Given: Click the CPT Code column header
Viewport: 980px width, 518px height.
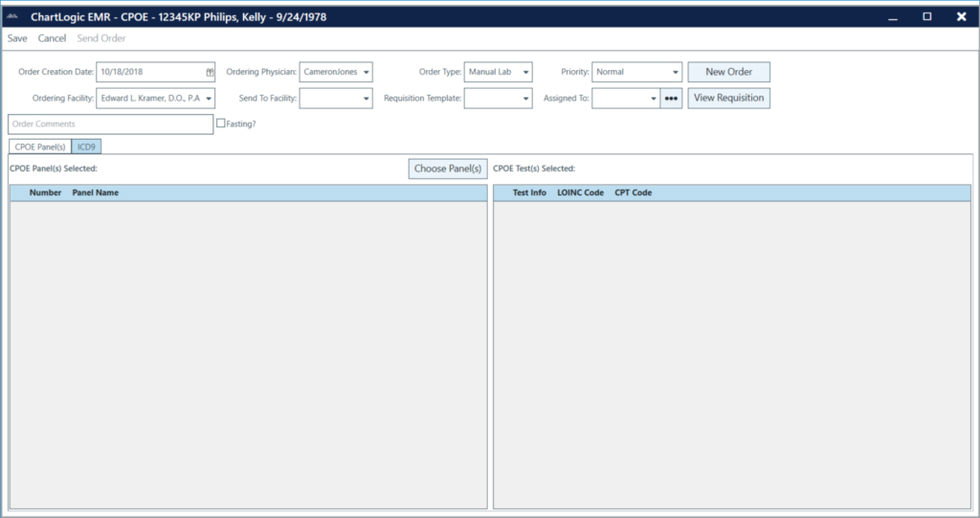Looking at the screenshot, I should [634, 192].
